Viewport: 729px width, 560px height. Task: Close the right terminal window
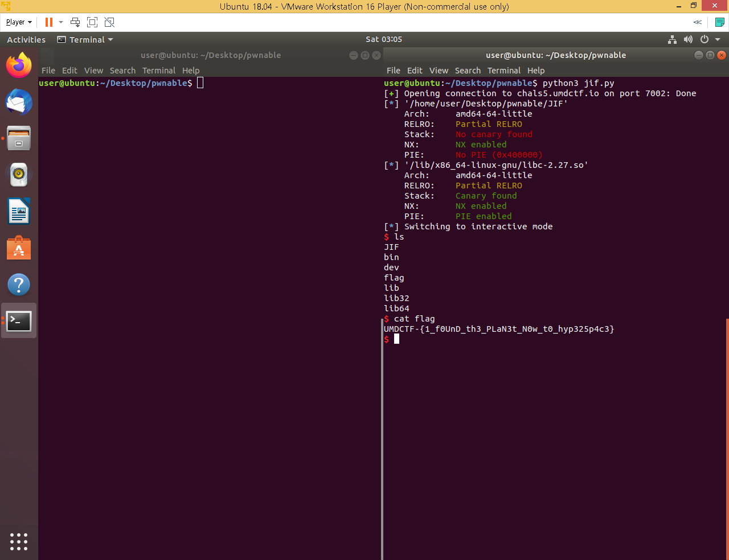coord(722,55)
